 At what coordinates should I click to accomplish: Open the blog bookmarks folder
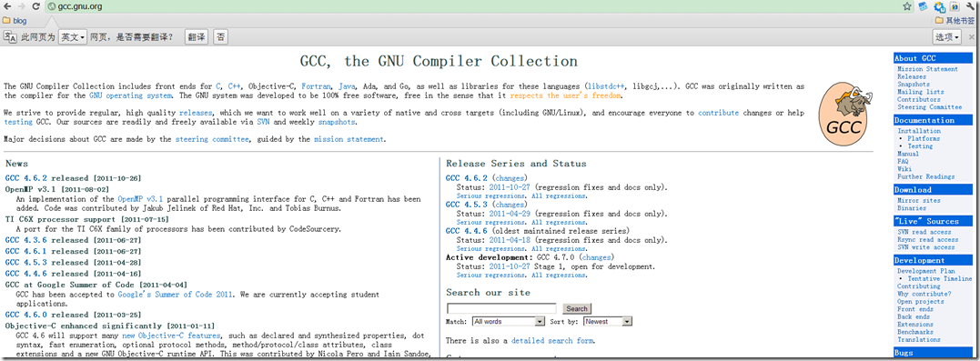[15, 21]
